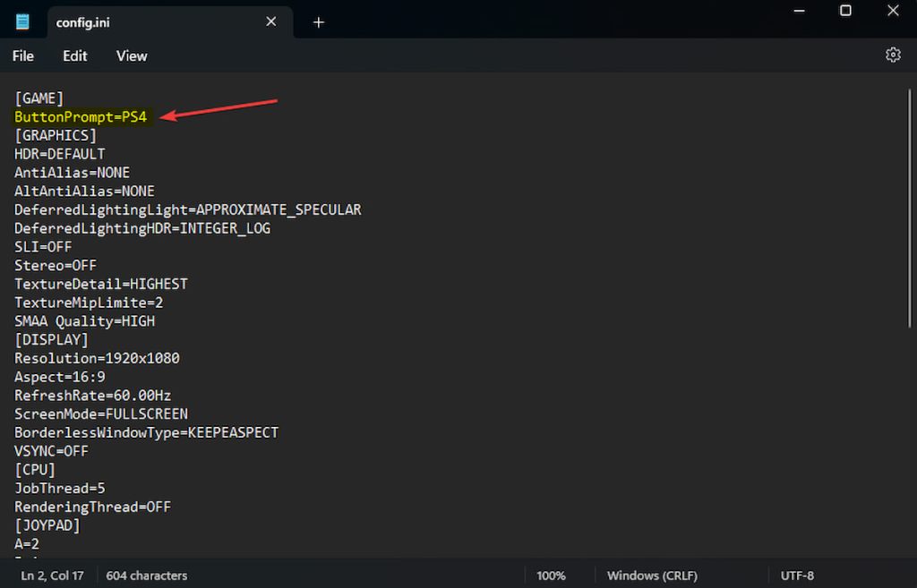Open the View menu
This screenshot has height=588, width=917.
(132, 55)
